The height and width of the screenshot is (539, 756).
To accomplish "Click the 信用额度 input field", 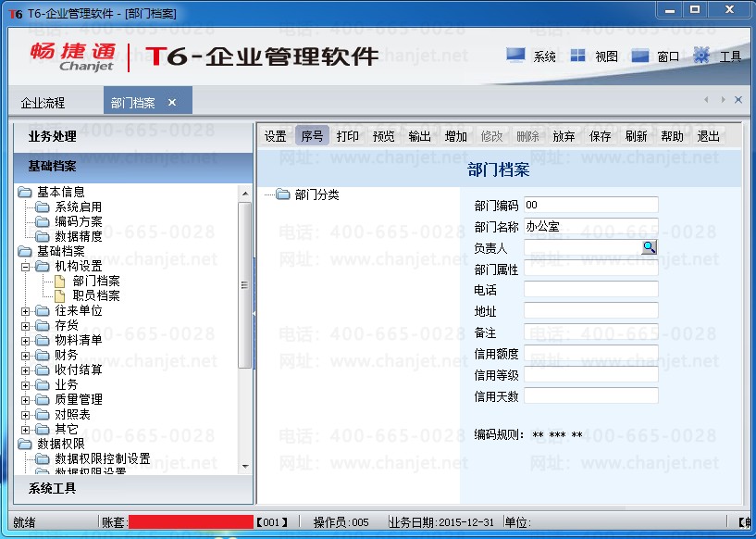I will [x=590, y=353].
